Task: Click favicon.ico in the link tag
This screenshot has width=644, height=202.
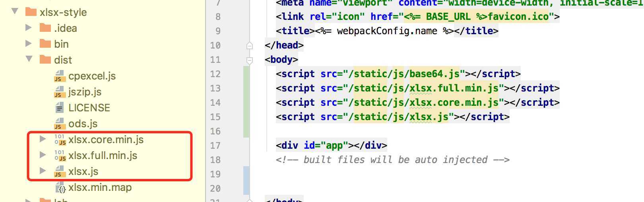Action: pyautogui.click(x=518, y=17)
